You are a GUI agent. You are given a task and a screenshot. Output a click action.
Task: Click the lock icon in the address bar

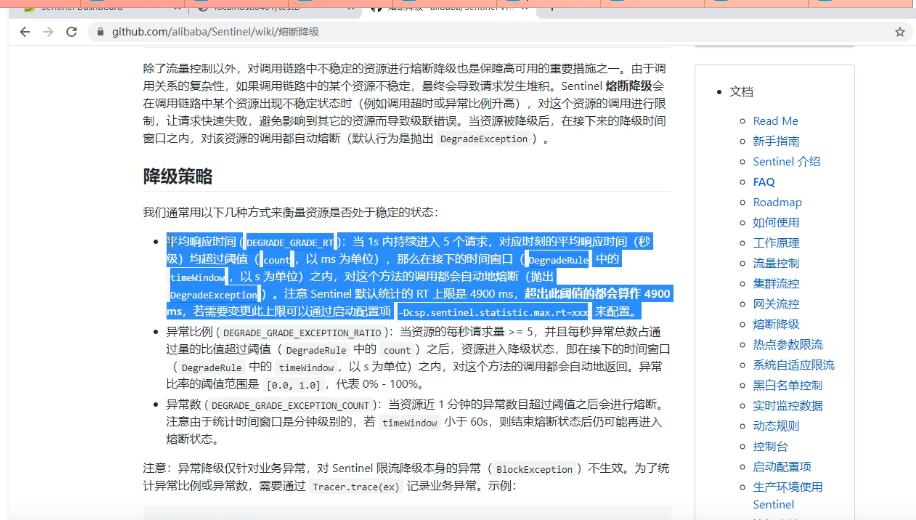tap(100, 32)
